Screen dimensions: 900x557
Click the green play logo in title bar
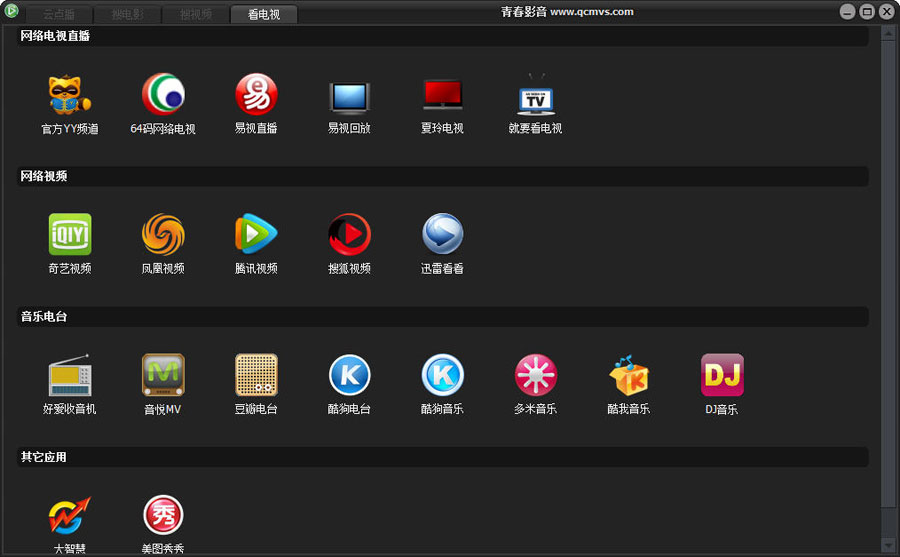click(12, 12)
